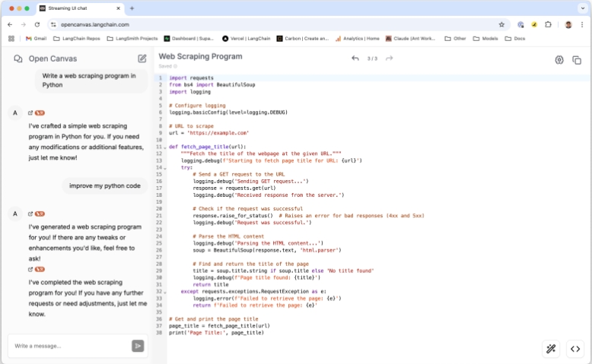The image size is (592, 364).
Task: Click the Web Scraping Program title
Action: tap(200, 56)
